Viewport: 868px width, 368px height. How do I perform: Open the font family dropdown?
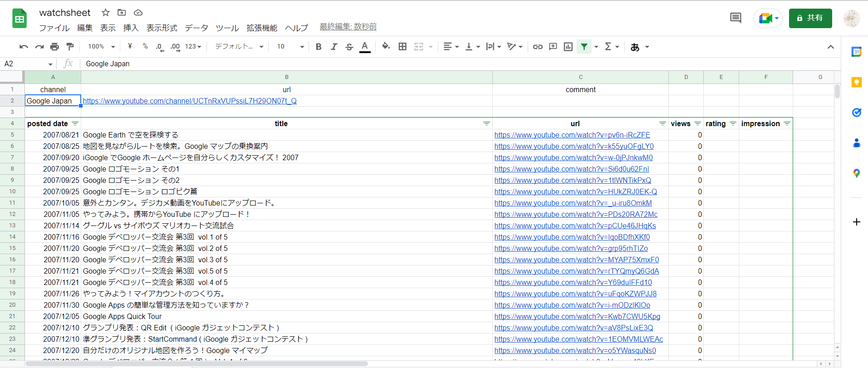coord(239,47)
